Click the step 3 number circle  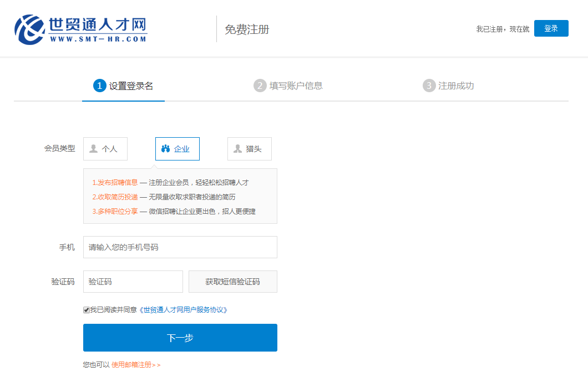click(x=429, y=86)
